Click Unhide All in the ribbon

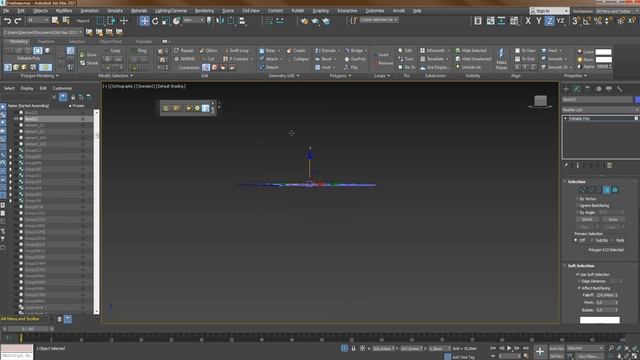[x=468, y=67]
